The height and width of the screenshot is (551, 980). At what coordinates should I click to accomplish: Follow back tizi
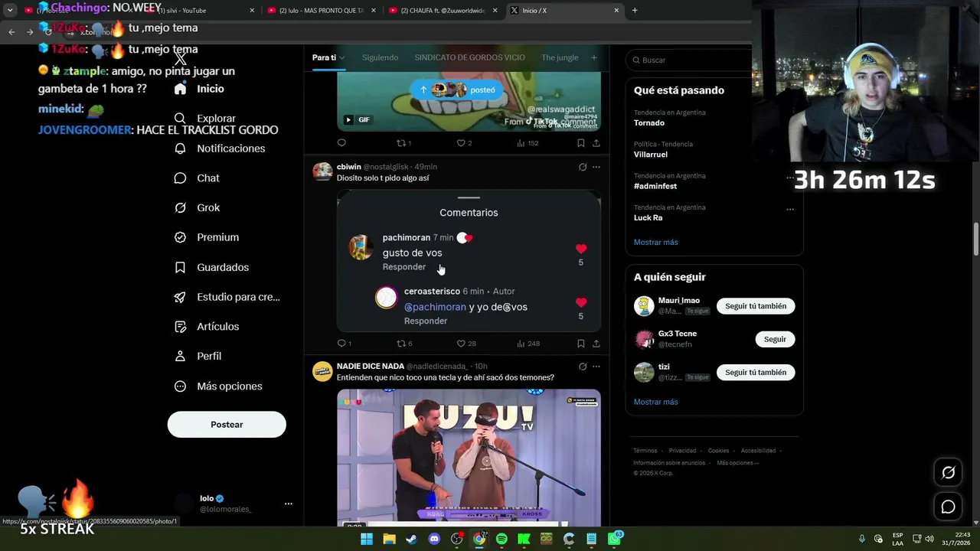(756, 373)
